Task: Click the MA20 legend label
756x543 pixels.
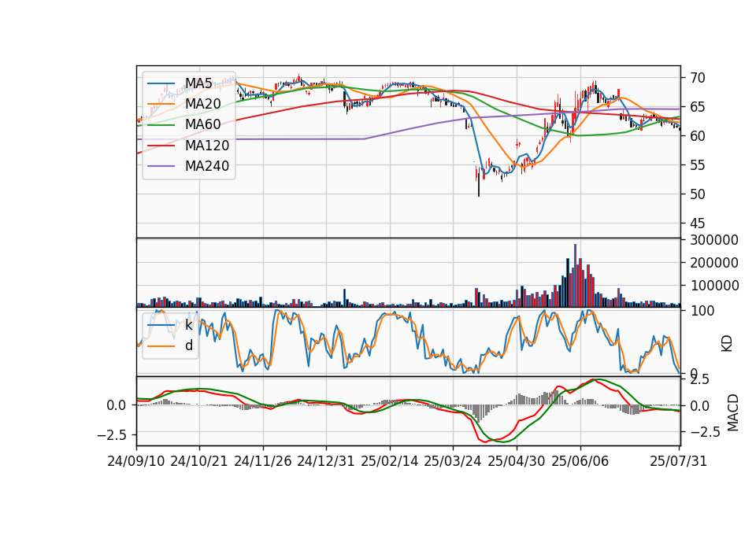Action: coord(203,104)
